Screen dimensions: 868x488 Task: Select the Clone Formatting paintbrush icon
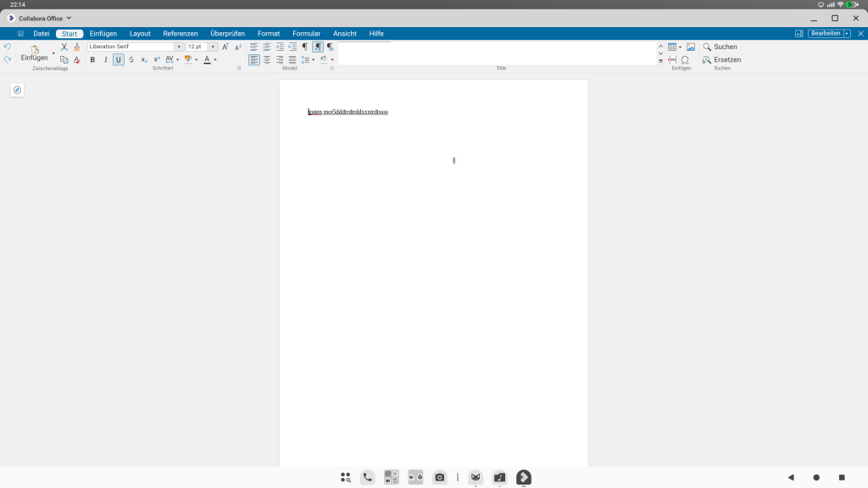pyautogui.click(x=77, y=47)
